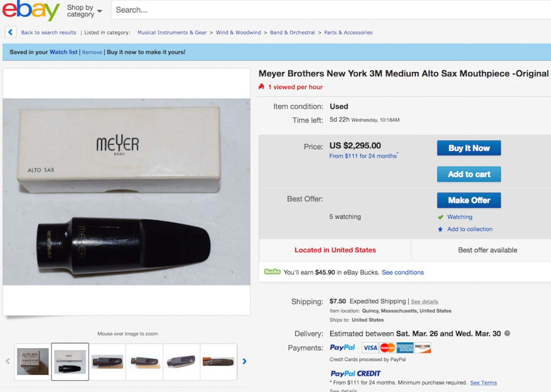Screen dimensions: 551x392
Task: Open Wind & Woodwind breadcrumb category
Action: tap(238, 32)
